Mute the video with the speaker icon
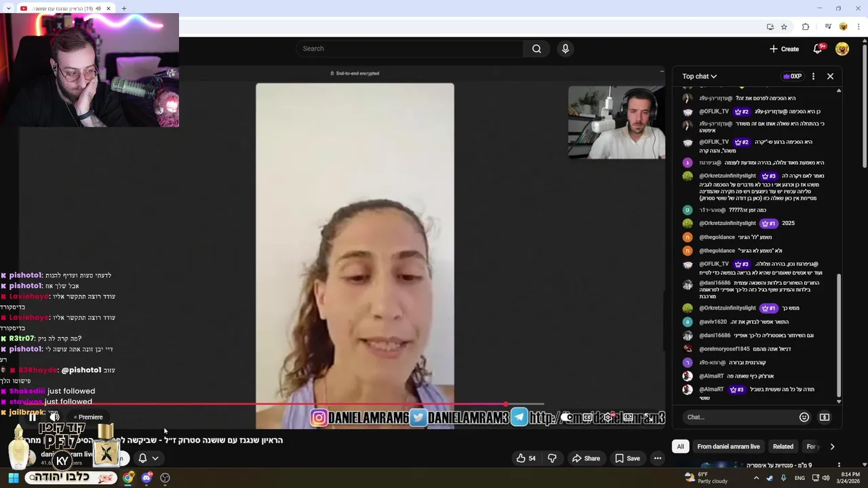The image size is (868, 488). [54, 418]
